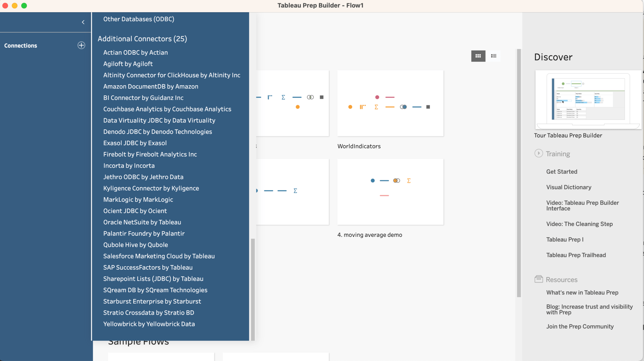Pick SQream DB by SQream Technologies
644x361 pixels.
155,290
